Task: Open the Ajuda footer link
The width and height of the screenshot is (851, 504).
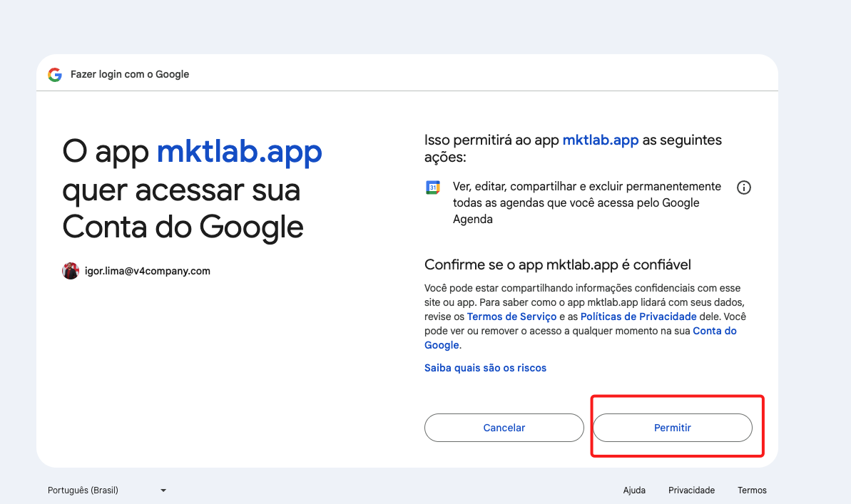Action: click(634, 490)
